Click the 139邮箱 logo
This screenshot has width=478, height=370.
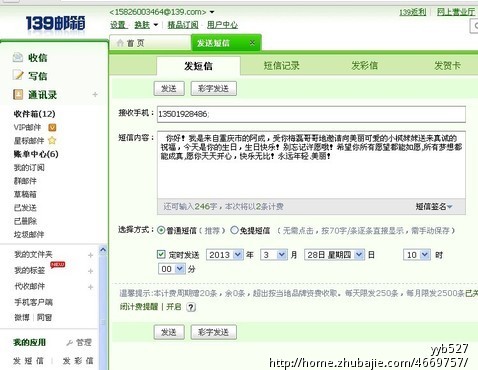point(55,23)
